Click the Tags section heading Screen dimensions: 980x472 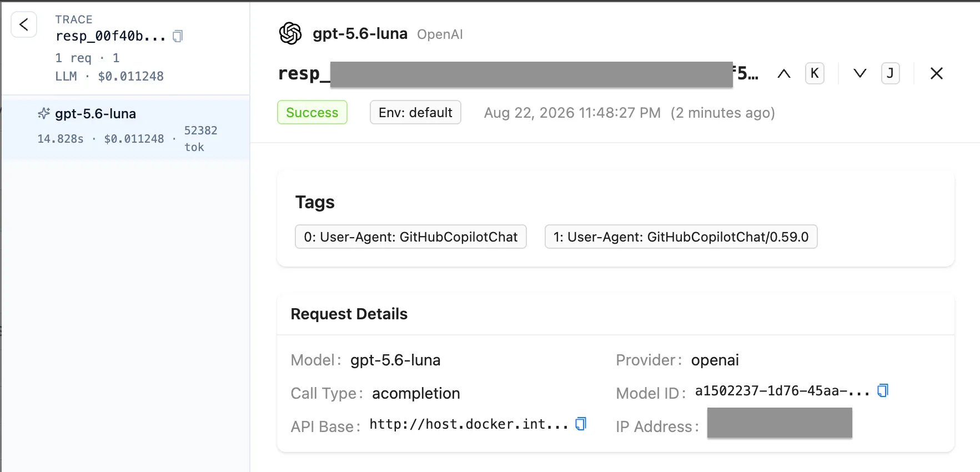[315, 202]
